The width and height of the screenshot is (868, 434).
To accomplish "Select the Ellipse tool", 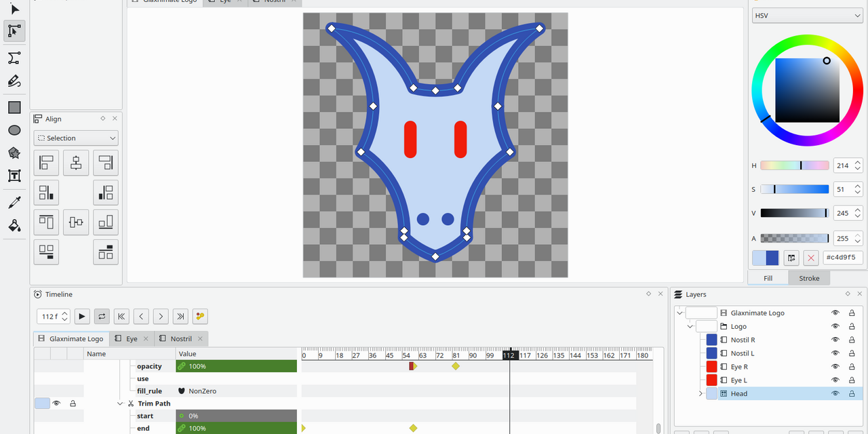I will 14,130.
